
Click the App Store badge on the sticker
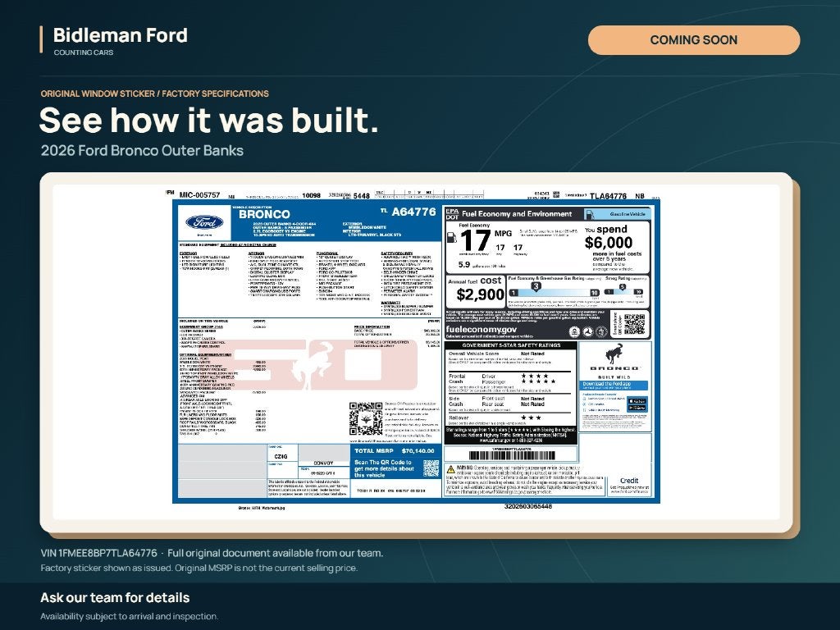[x=637, y=400]
